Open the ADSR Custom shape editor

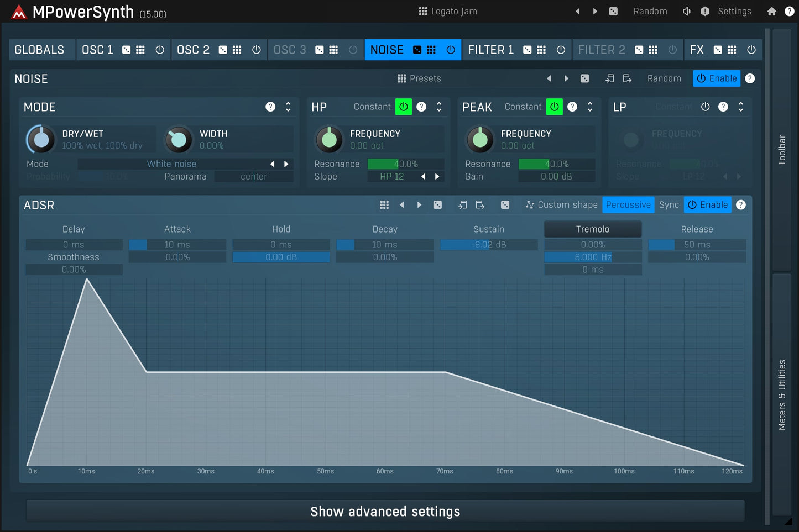point(561,204)
